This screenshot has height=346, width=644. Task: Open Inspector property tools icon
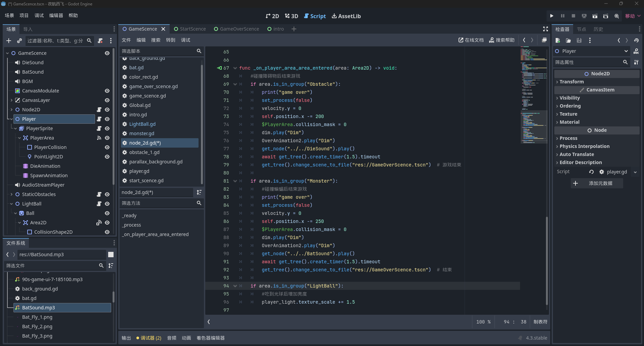tap(636, 62)
